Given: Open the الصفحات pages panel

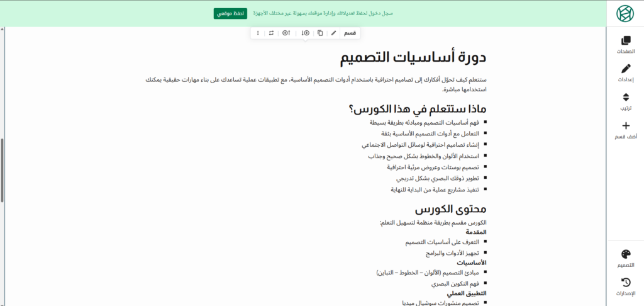Looking at the screenshot, I should pyautogui.click(x=625, y=45).
